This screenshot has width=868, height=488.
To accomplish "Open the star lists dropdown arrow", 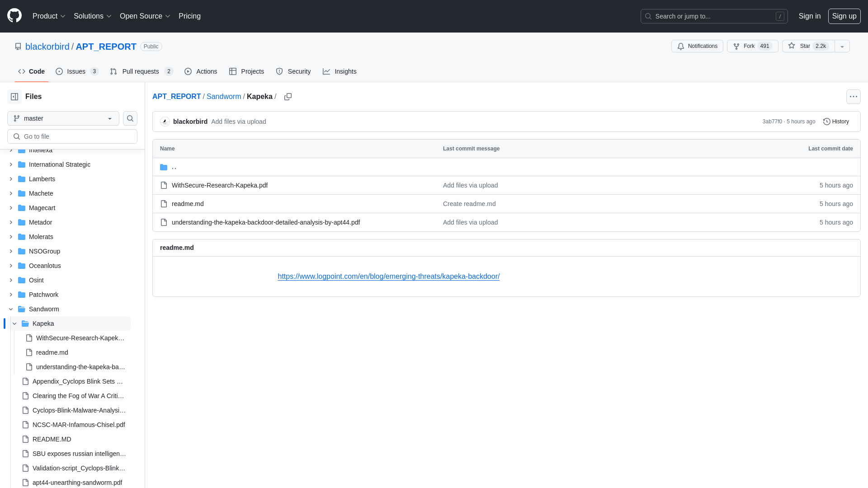I will pos(842,46).
